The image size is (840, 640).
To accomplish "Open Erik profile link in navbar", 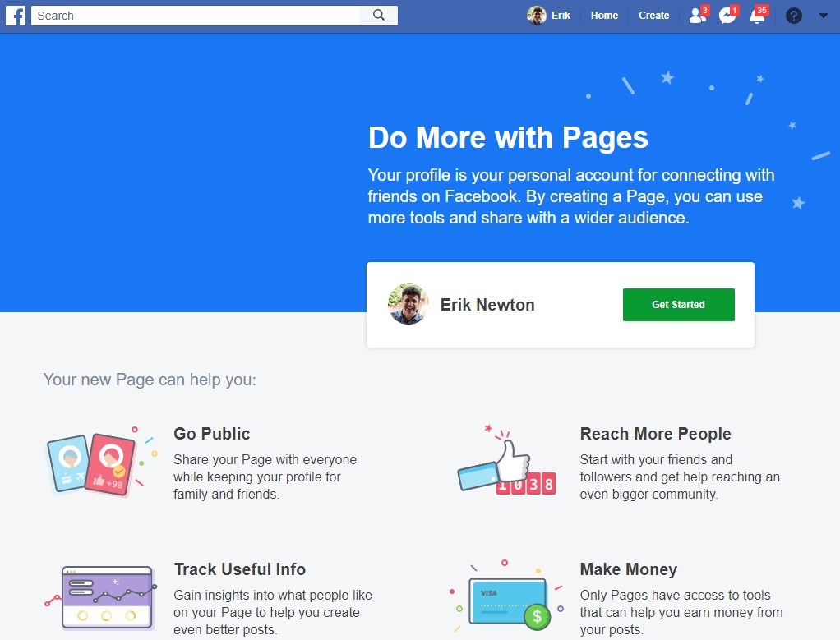I will click(x=561, y=16).
